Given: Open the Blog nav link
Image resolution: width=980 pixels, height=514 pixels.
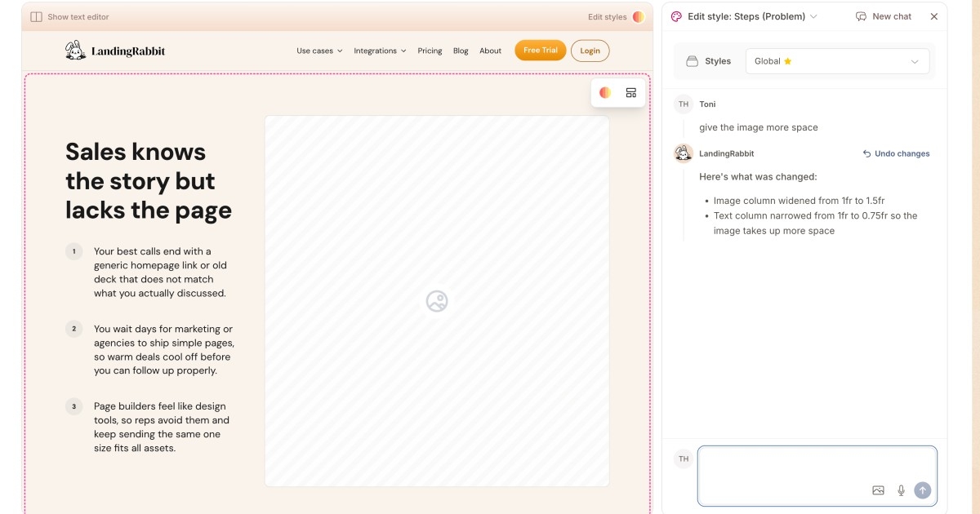Looking at the screenshot, I should point(461,51).
